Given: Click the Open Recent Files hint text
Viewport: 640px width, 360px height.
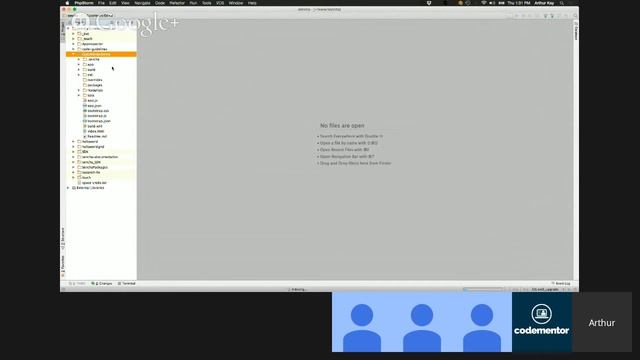Looking at the screenshot, I should point(344,150).
